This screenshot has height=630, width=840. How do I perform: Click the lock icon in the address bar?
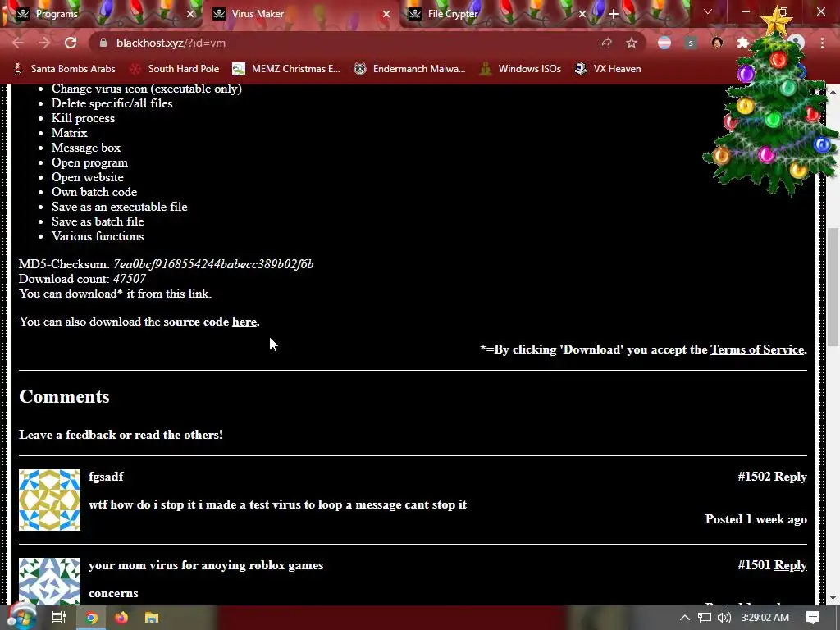(103, 43)
